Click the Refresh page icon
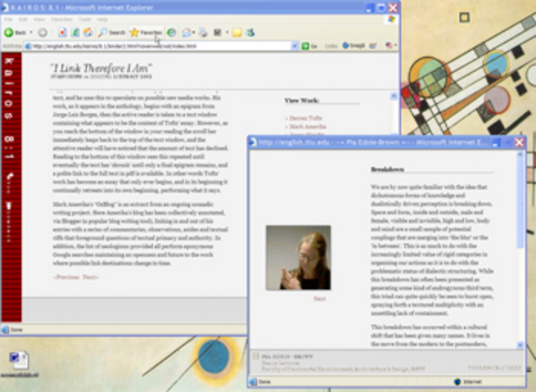Screen dimensions: 536x392 pyautogui.click(x=75, y=33)
